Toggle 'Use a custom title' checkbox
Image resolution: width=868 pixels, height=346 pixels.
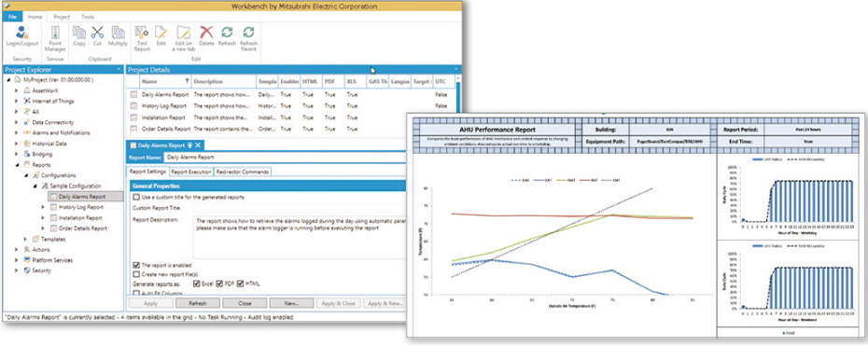tap(136, 197)
